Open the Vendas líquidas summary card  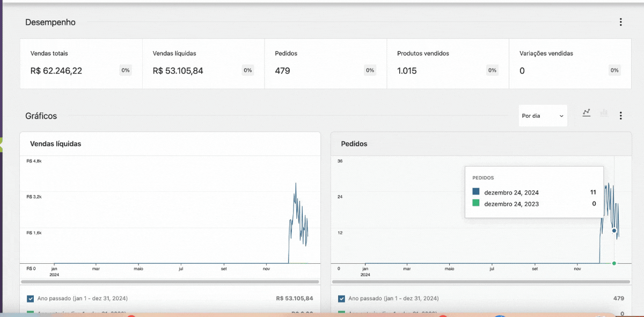[x=203, y=63]
